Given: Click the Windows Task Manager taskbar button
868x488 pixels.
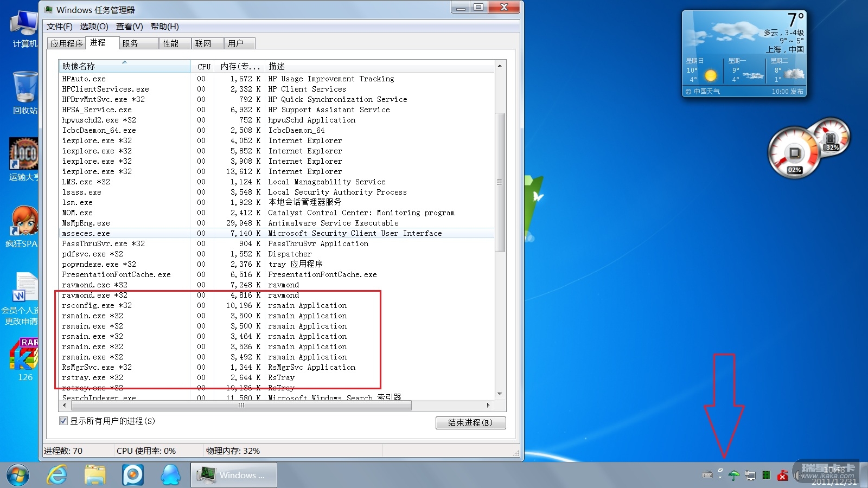Looking at the screenshot, I should tap(234, 475).
